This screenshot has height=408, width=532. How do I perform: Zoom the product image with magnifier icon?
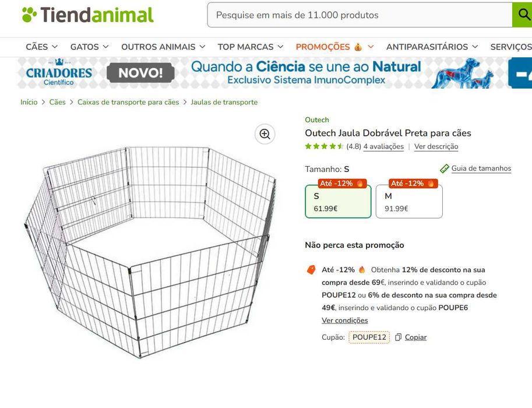click(x=265, y=134)
